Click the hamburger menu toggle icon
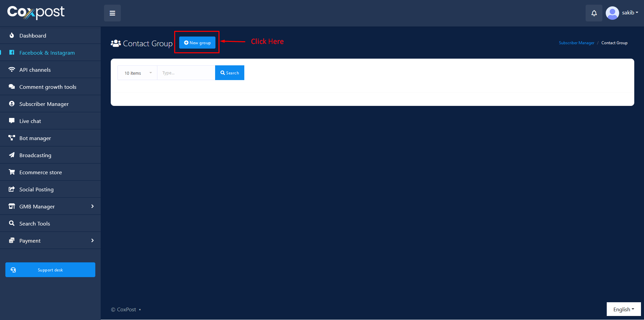The height and width of the screenshot is (320, 644). coord(112,13)
